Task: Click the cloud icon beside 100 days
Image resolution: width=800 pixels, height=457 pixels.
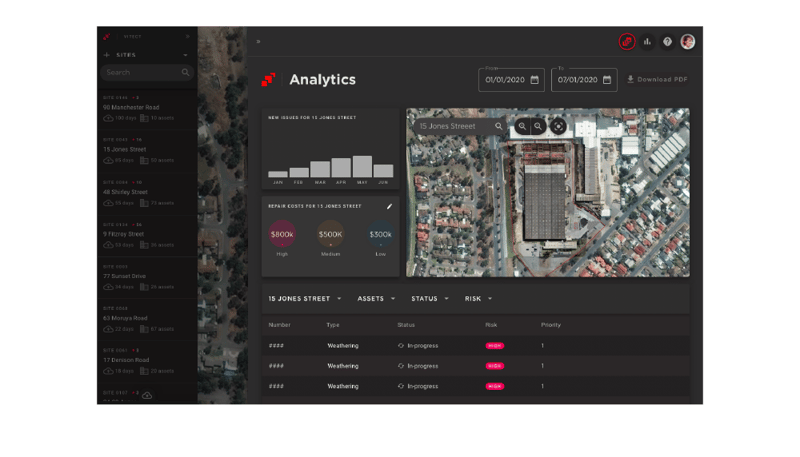Action: (108, 118)
